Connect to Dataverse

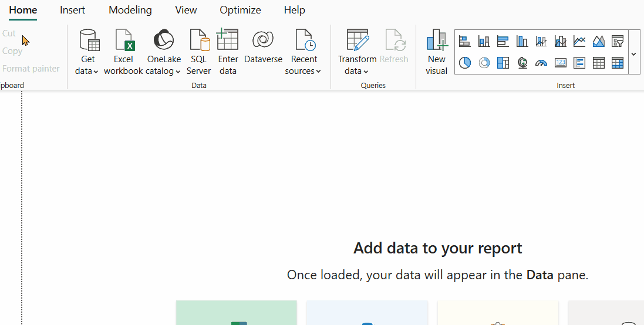pos(263,46)
